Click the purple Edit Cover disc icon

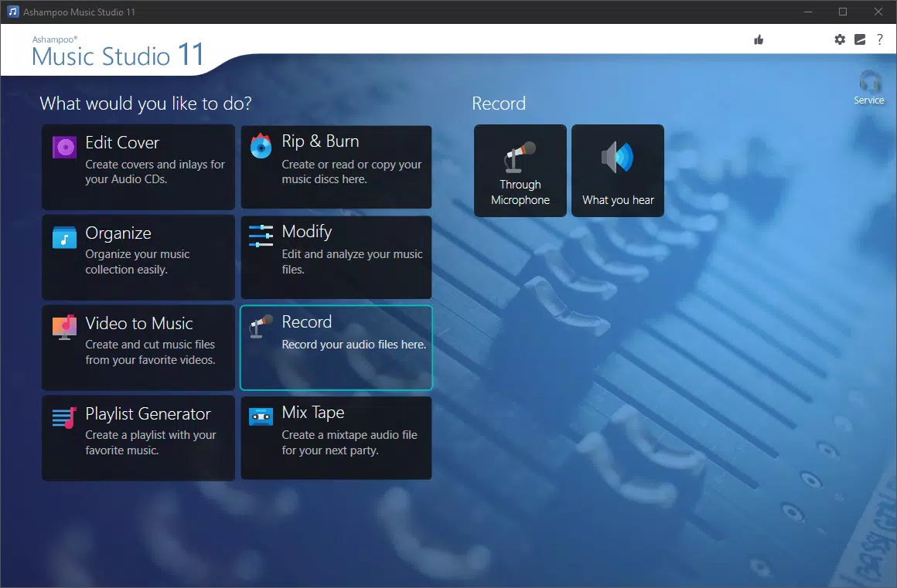(65, 148)
